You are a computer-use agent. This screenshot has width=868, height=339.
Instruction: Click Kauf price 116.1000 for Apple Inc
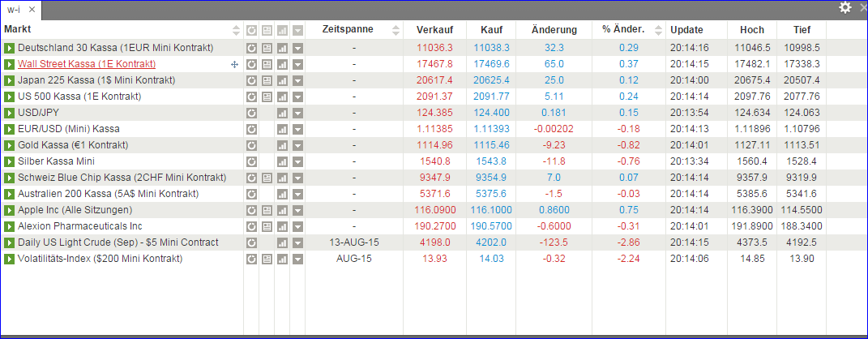[x=491, y=211]
